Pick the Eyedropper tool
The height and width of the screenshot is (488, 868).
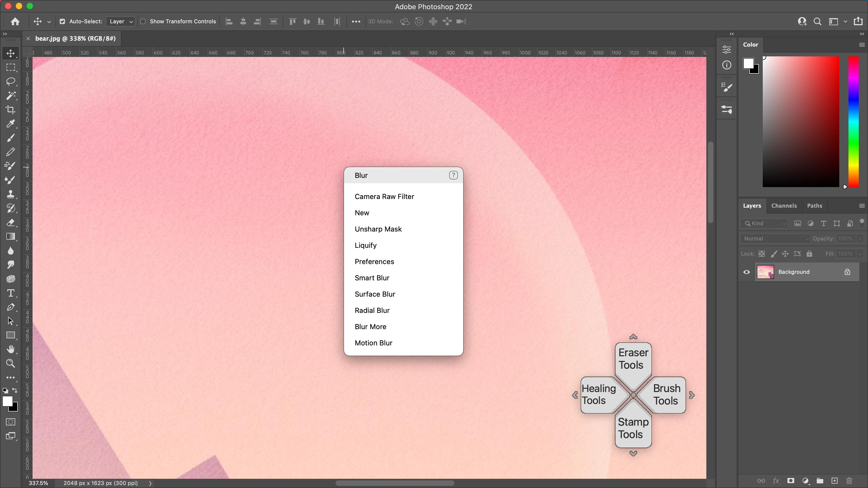point(11,124)
